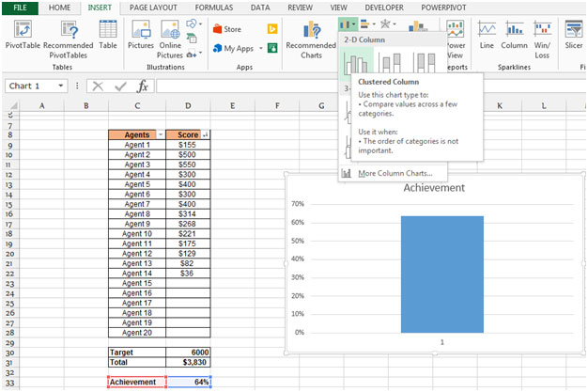Screen dimensions: 588x392
Task: Switch to the DEVELOPER tab
Action: (384, 8)
